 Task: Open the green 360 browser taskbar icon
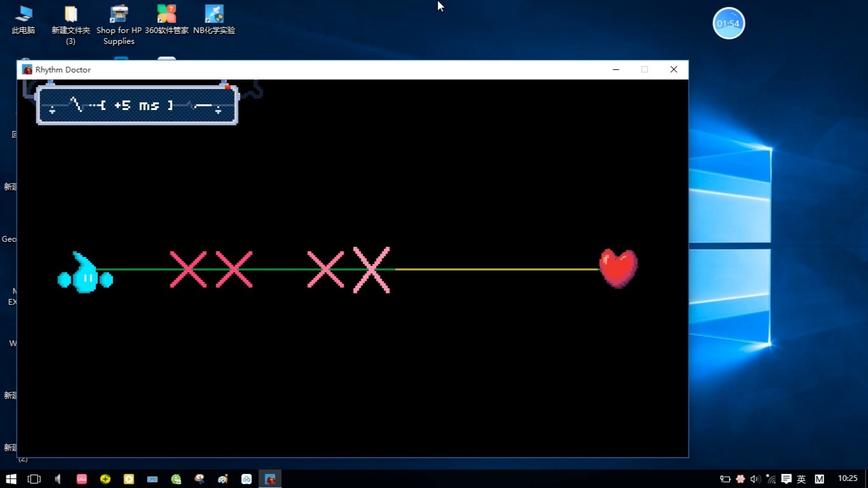point(176,479)
